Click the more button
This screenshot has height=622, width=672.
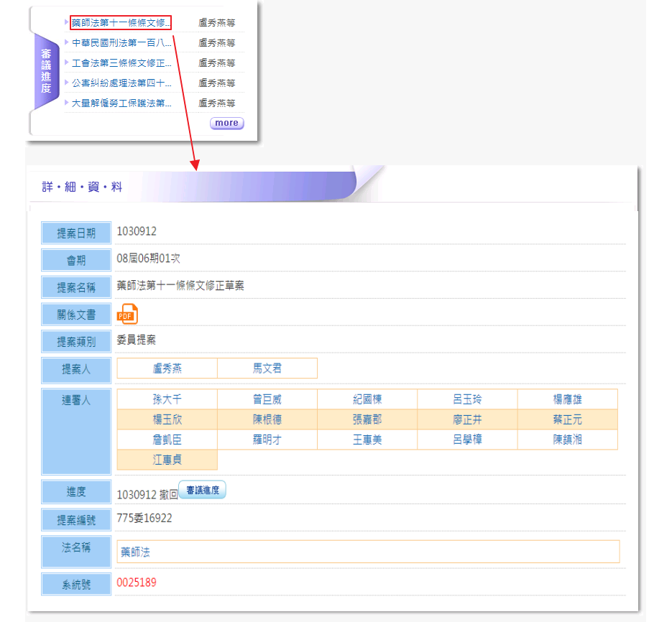tap(226, 123)
